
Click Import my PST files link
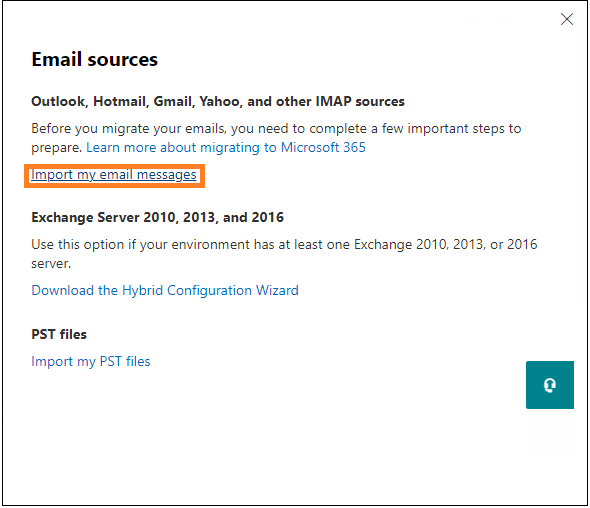[91, 362]
